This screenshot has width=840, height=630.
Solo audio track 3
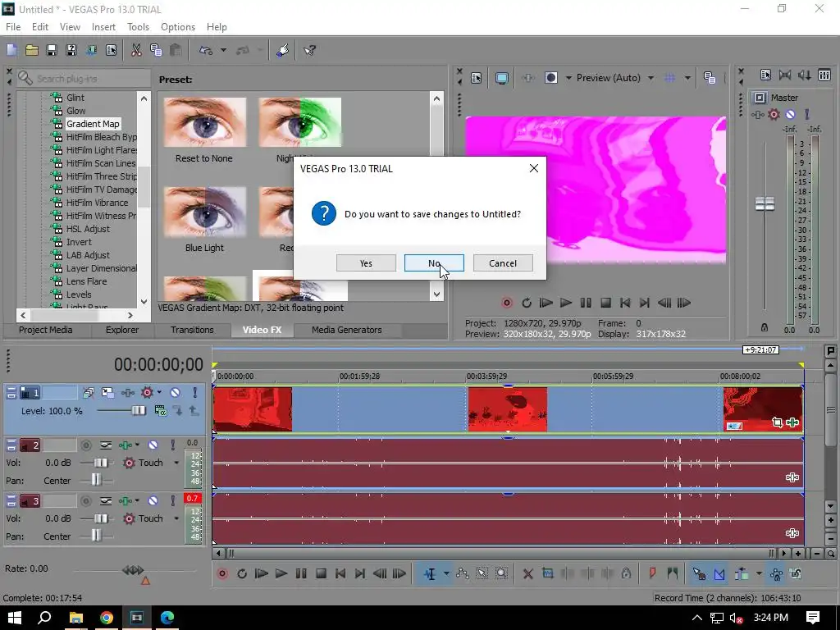[x=172, y=501]
